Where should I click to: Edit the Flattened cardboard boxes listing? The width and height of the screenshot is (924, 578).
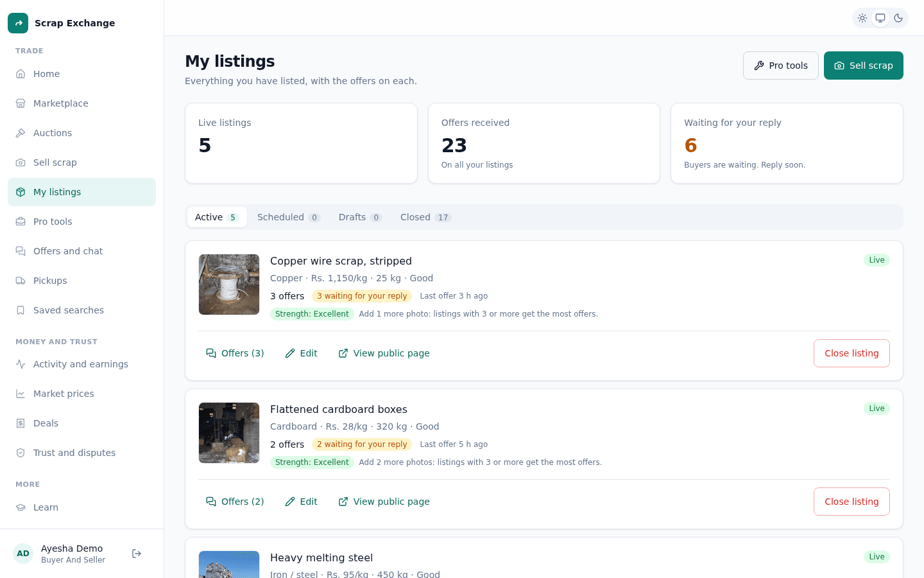[x=301, y=502]
